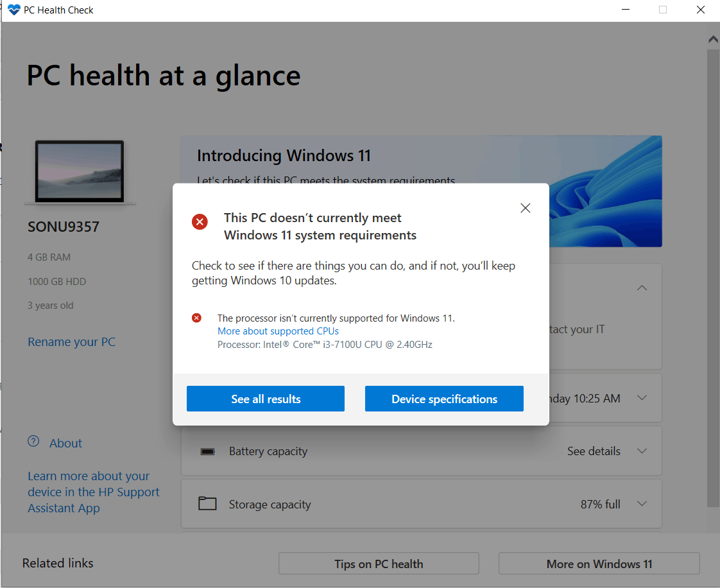
Task: Click Rename your PC link
Action: tap(72, 342)
